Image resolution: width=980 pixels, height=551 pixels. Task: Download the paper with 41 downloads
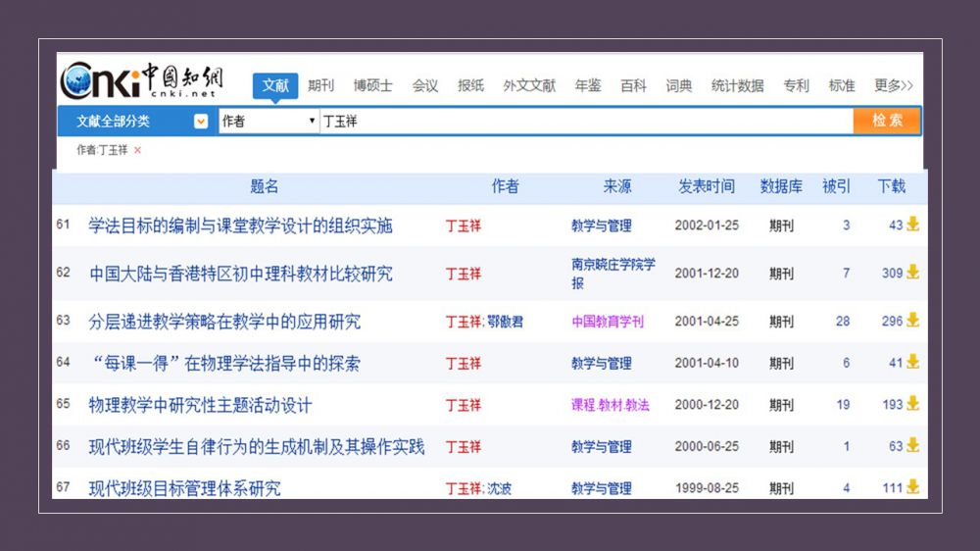point(912,363)
